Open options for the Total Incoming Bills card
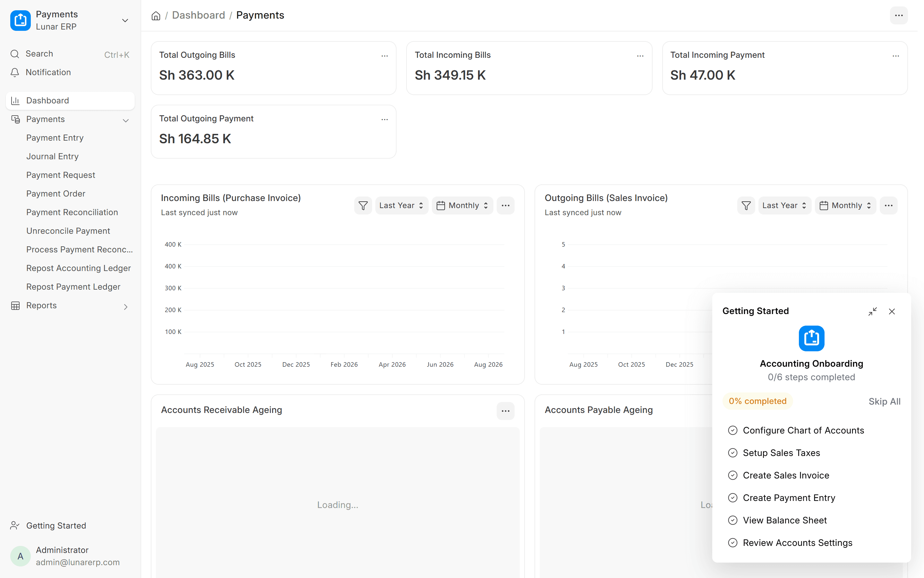Image resolution: width=924 pixels, height=578 pixels. (640, 56)
